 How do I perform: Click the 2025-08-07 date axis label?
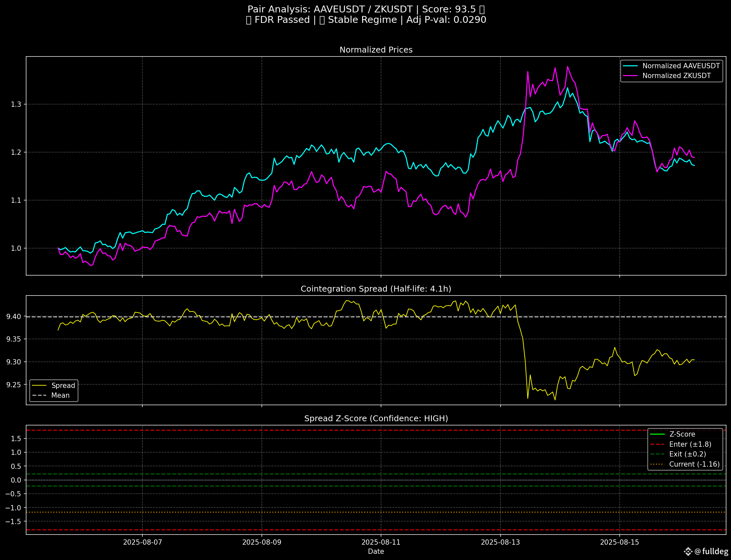point(142,542)
